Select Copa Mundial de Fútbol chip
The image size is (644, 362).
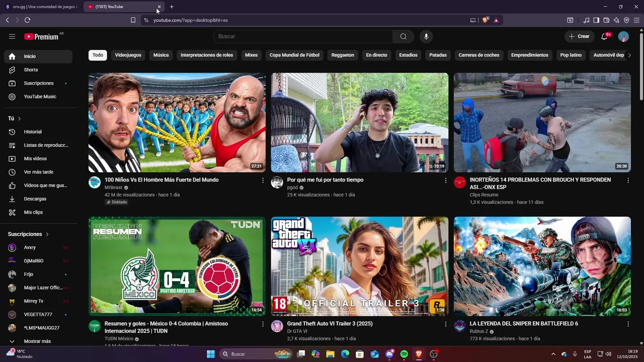294,55
